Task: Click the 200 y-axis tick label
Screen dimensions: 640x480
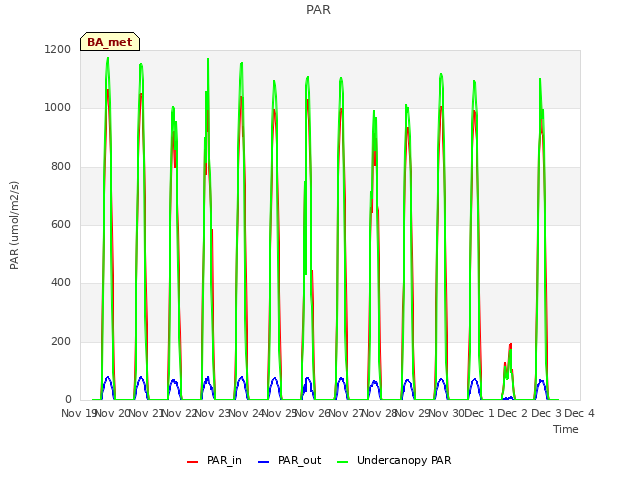Action: [61, 341]
